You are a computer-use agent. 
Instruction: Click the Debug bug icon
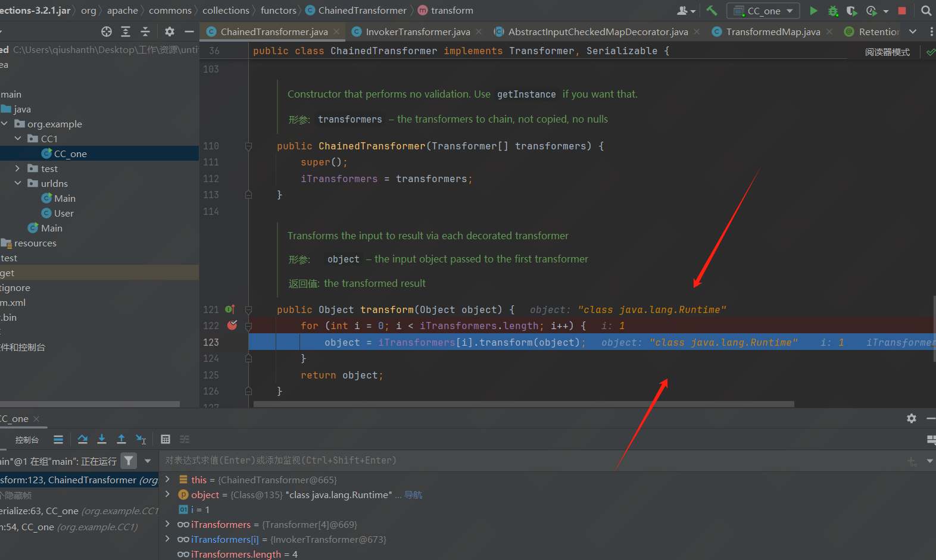pos(833,11)
